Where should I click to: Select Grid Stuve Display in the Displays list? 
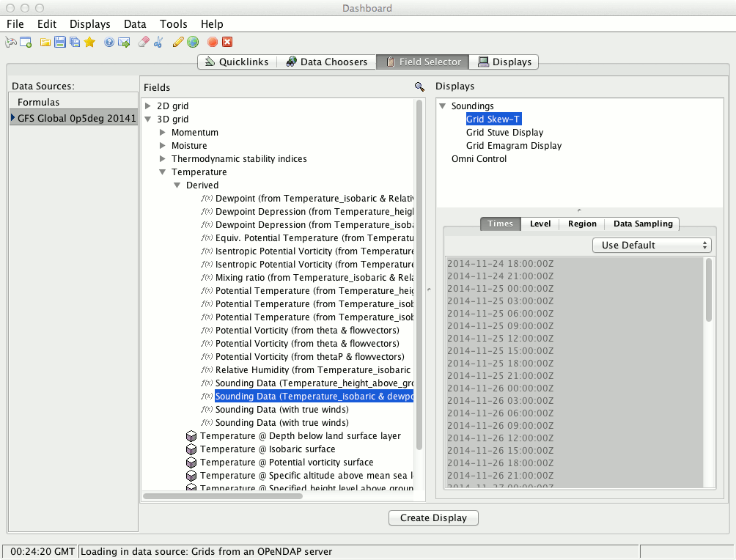(x=504, y=133)
